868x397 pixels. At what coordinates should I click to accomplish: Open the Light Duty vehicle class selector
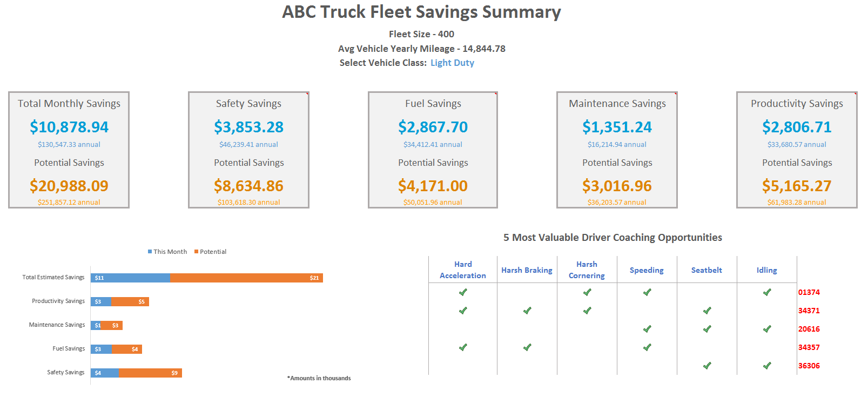click(452, 63)
